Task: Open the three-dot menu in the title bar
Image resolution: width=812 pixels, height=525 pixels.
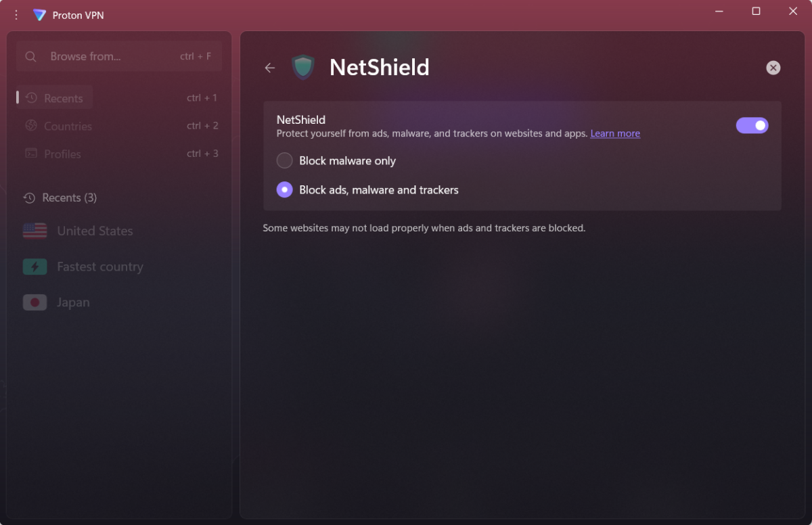Action: click(x=16, y=15)
